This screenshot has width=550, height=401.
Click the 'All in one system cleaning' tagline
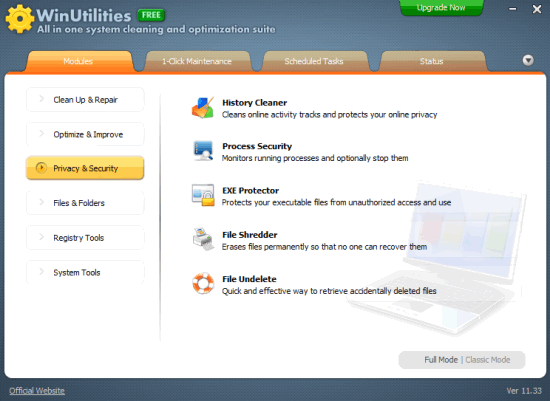pos(156,29)
